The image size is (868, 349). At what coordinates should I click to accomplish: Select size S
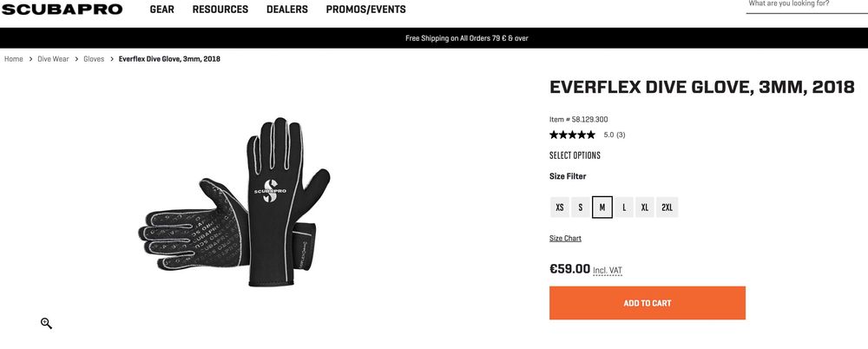coord(581,207)
